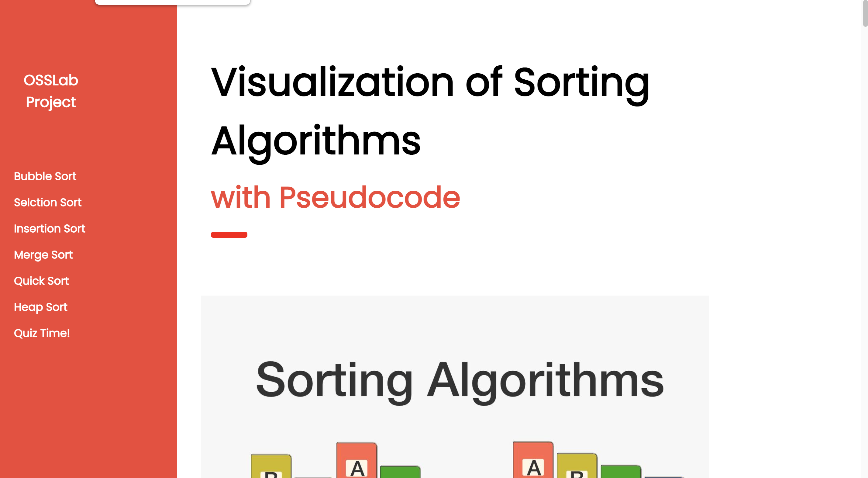The image size is (868, 478).
Task: Click the Sorting Algorithms banner image
Action: [455, 387]
